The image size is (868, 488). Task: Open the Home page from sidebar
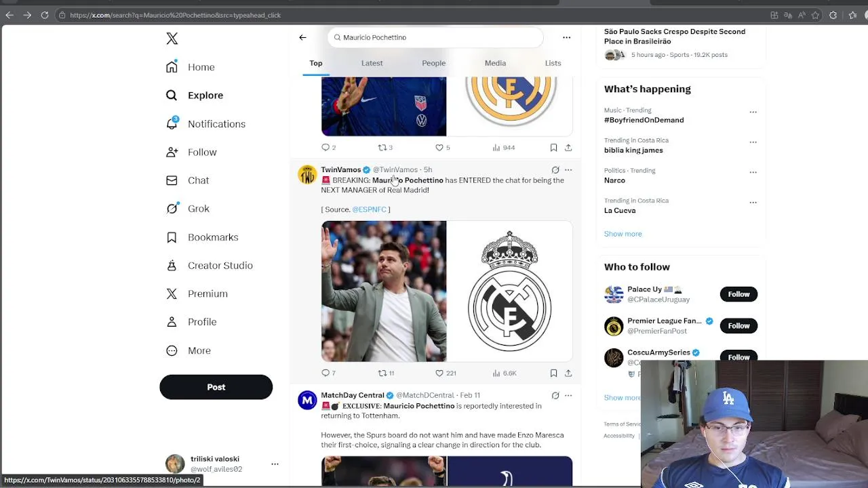tap(191, 67)
